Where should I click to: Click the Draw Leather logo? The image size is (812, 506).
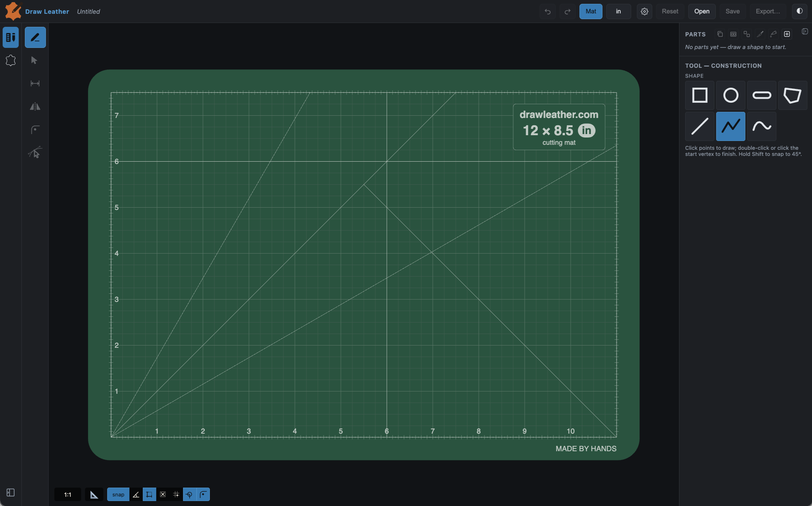13,11
